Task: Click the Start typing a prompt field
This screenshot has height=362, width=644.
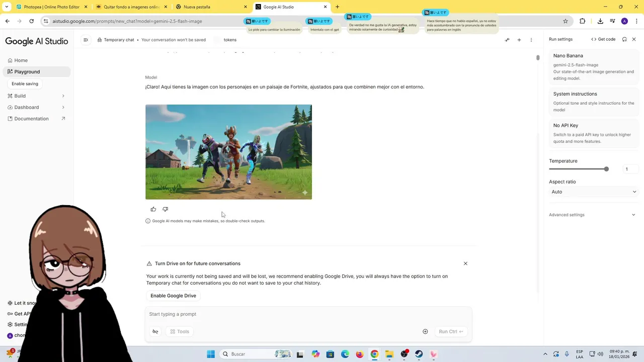Action: click(x=308, y=314)
